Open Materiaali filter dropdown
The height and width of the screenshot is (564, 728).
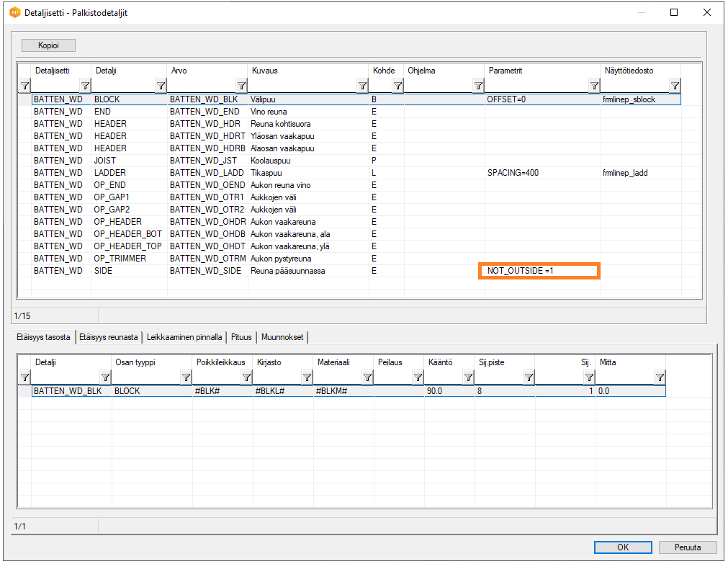(x=367, y=377)
